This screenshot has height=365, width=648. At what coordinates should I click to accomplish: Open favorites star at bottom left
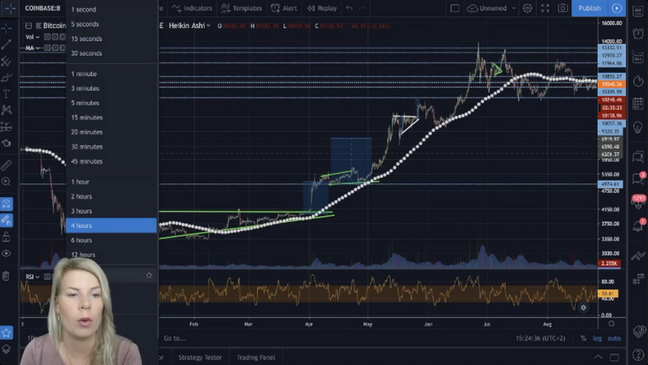click(6, 332)
